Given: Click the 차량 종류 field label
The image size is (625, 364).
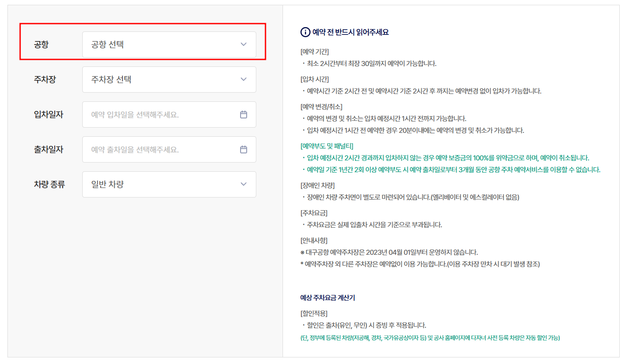Looking at the screenshot, I should [49, 184].
